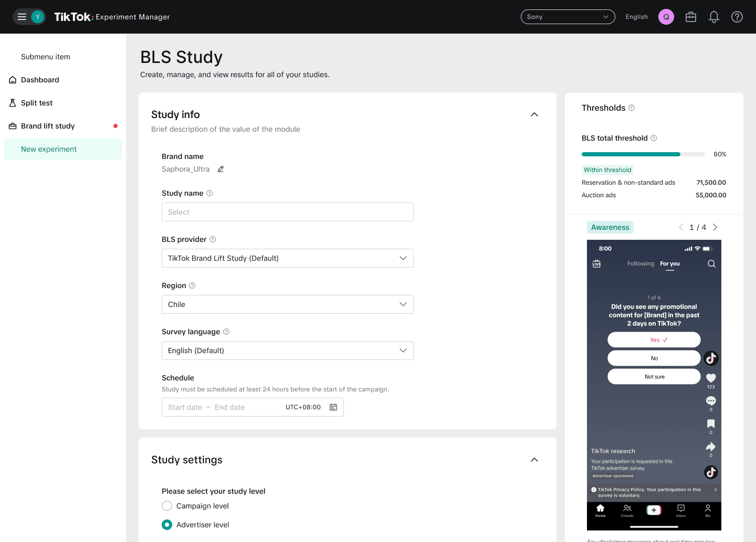Open the briefcase business center icon
The image size is (756, 542).
tap(691, 17)
